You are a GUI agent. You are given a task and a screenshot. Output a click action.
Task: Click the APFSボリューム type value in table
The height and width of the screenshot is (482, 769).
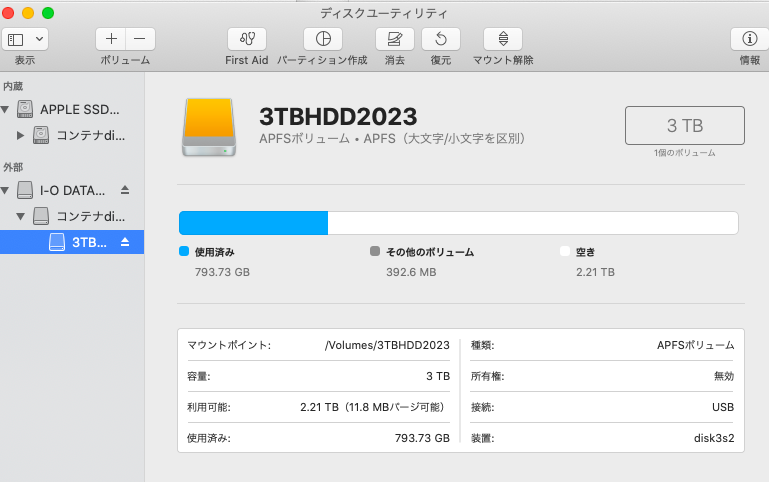[695, 345]
